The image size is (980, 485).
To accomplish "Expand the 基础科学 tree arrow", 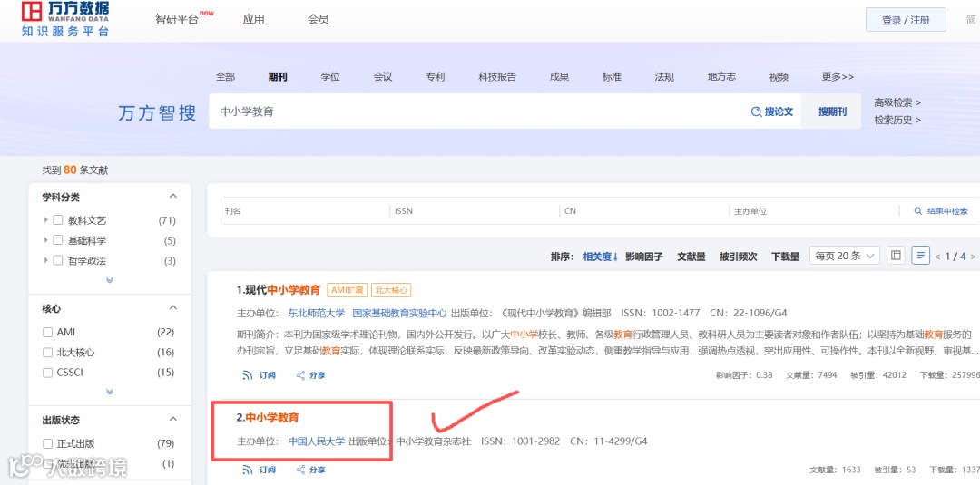I will (x=45, y=239).
